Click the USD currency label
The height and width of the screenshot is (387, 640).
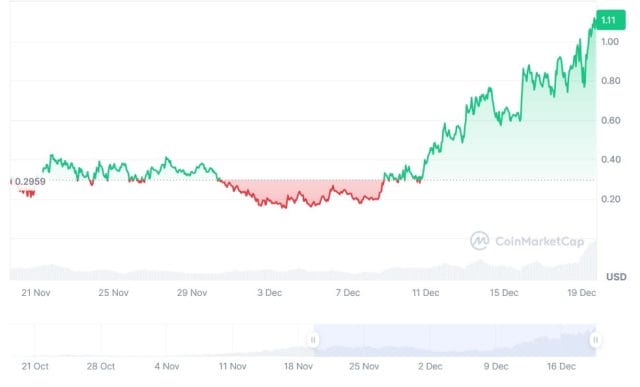(x=616, y=277)
